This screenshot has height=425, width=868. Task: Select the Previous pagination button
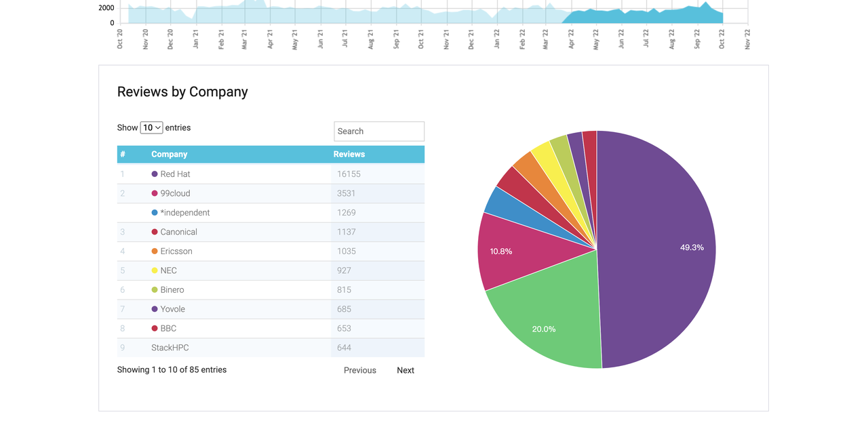point(360,370)
